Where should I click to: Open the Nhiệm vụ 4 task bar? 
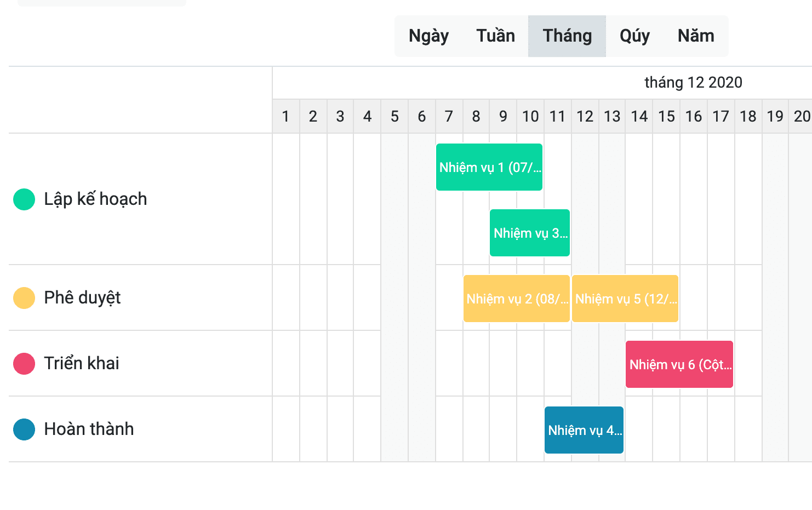(x=584, y=430)
